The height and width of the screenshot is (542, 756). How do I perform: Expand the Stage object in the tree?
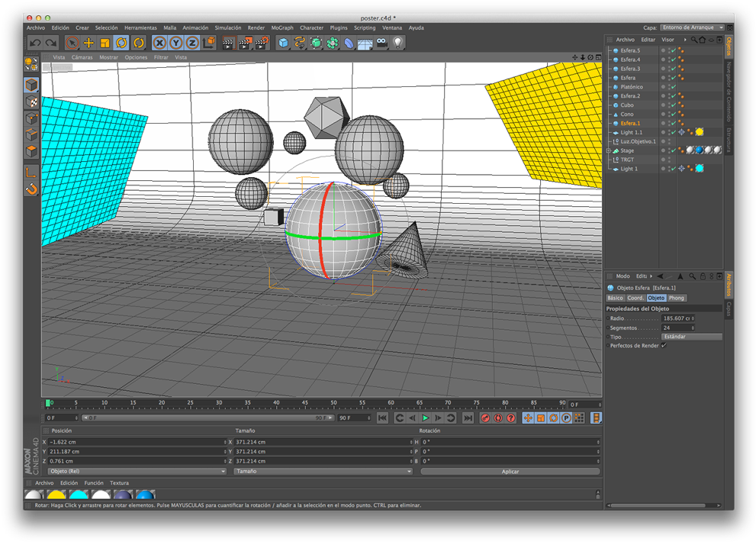click(x=609, y=151)
